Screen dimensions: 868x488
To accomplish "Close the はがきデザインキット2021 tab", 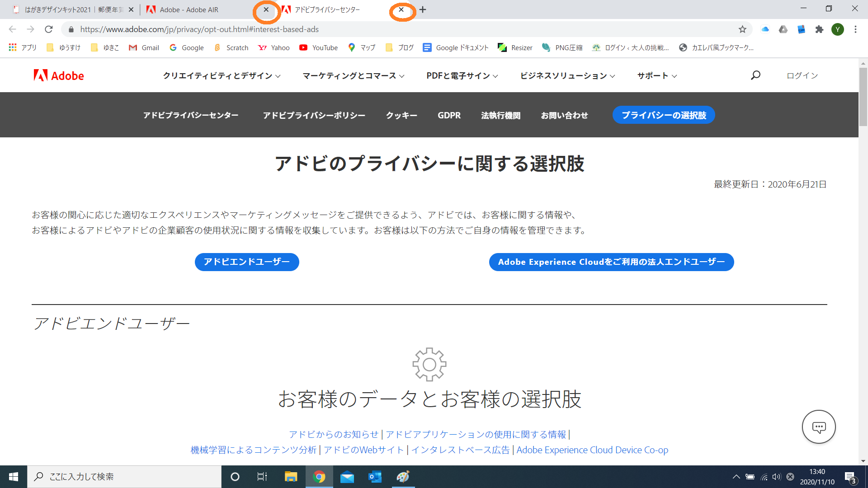I will coord(131,9).
